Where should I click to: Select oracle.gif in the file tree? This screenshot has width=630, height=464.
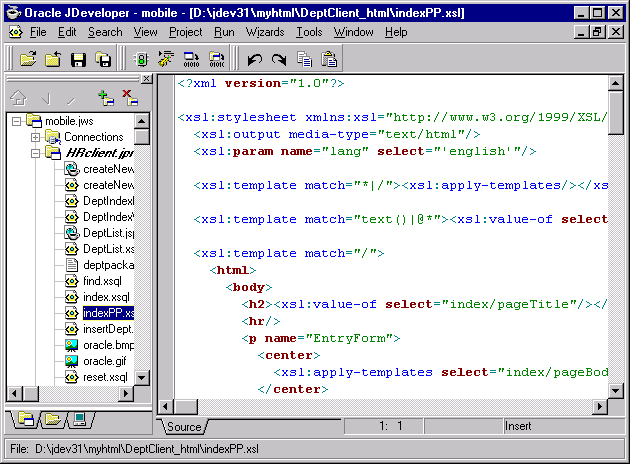click(104, 361)
